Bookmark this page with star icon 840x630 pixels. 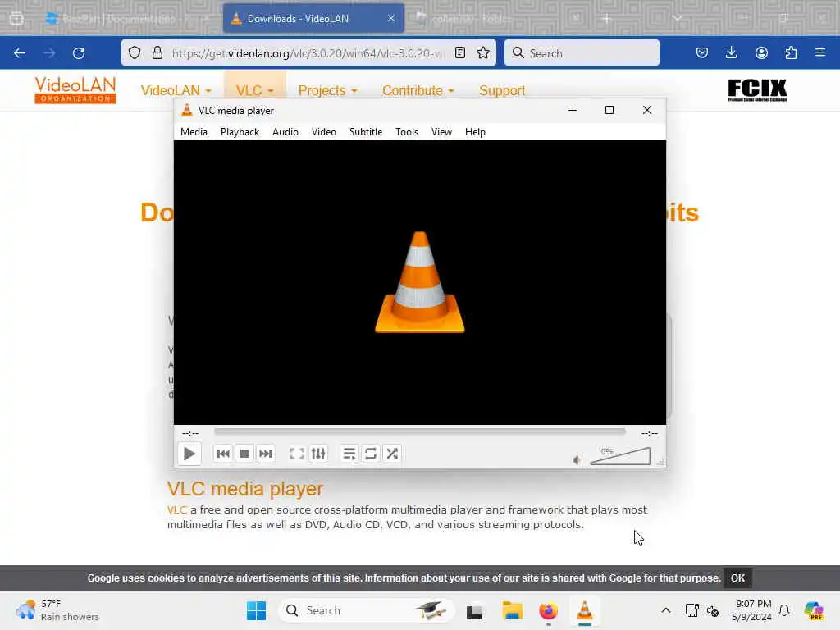(483, 52)
